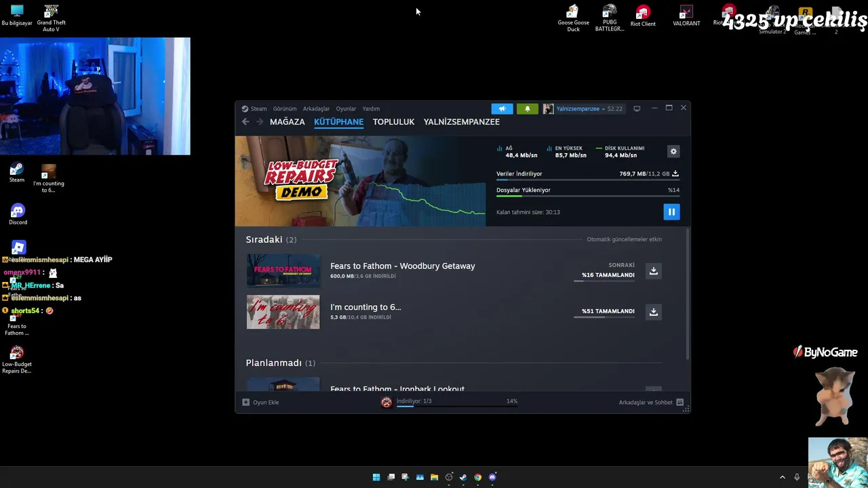Open Task View on taskbar
Screen dimensions: 868x488
(391, 477)
